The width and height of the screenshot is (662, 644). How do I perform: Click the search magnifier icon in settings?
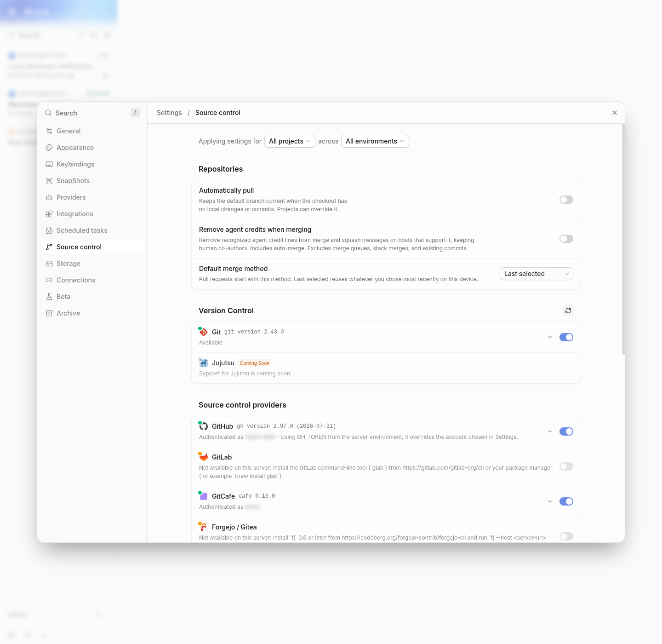[48, 113]
